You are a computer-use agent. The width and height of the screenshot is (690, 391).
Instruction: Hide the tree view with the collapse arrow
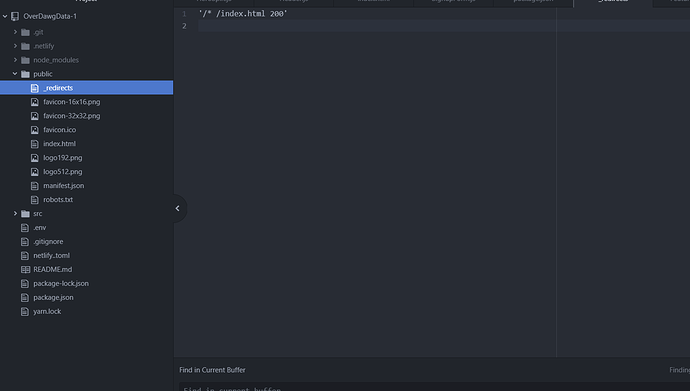point(178,208)
